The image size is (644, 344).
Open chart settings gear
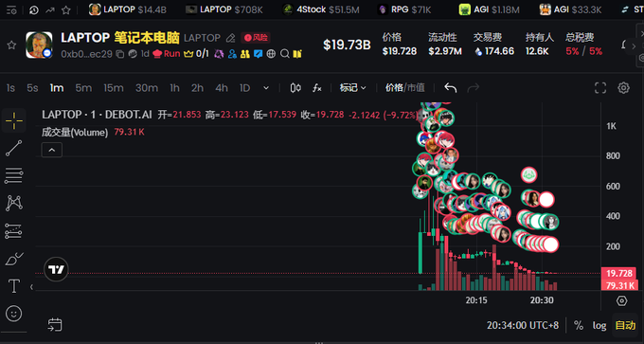[x=623, y=88]
